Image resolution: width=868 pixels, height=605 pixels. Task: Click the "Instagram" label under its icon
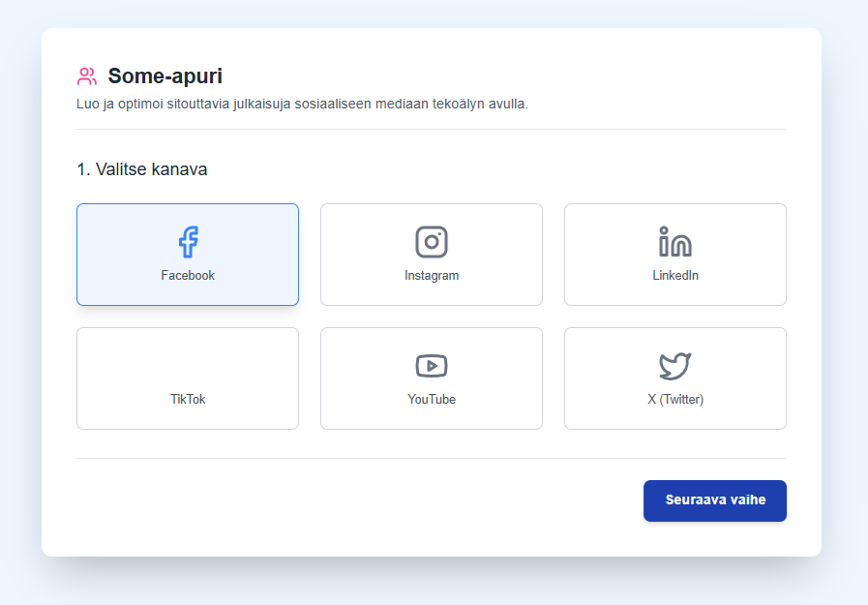pyautogui.click(x=431, y=275)
